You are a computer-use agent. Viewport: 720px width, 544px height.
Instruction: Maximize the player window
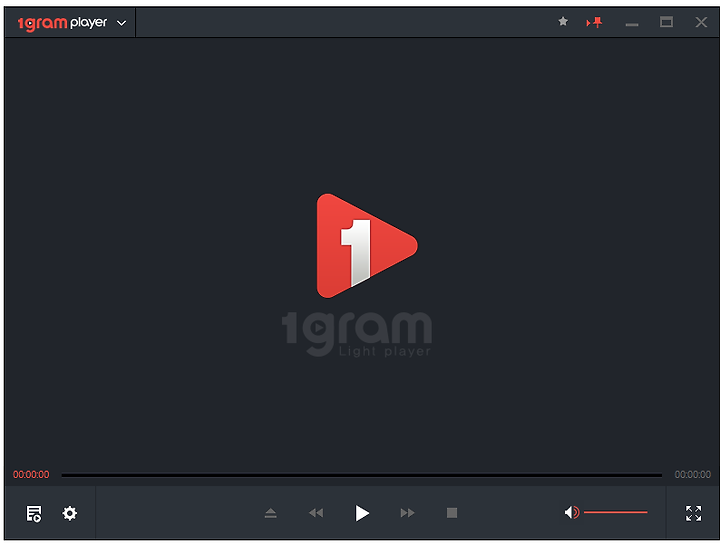[666, 22]
